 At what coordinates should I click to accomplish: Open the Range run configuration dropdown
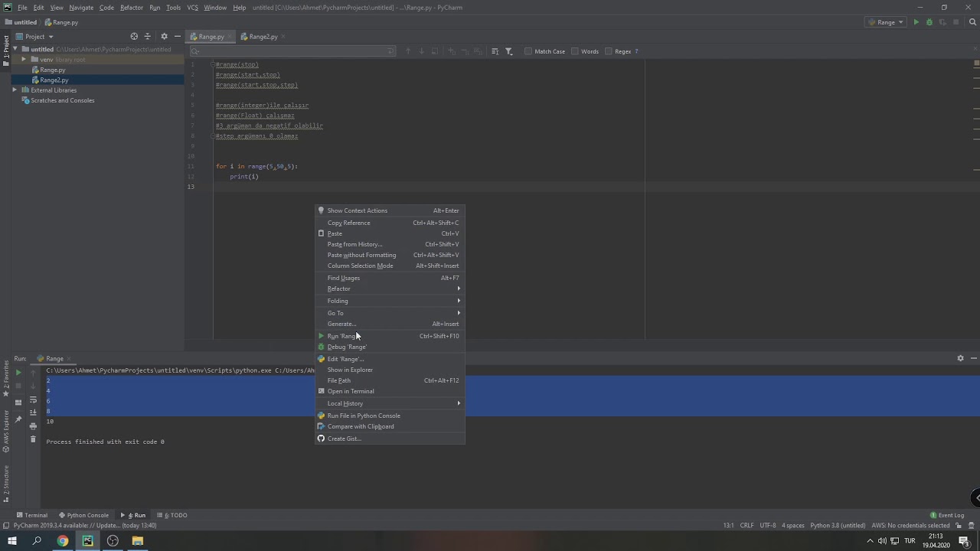[x=886, y=22]
